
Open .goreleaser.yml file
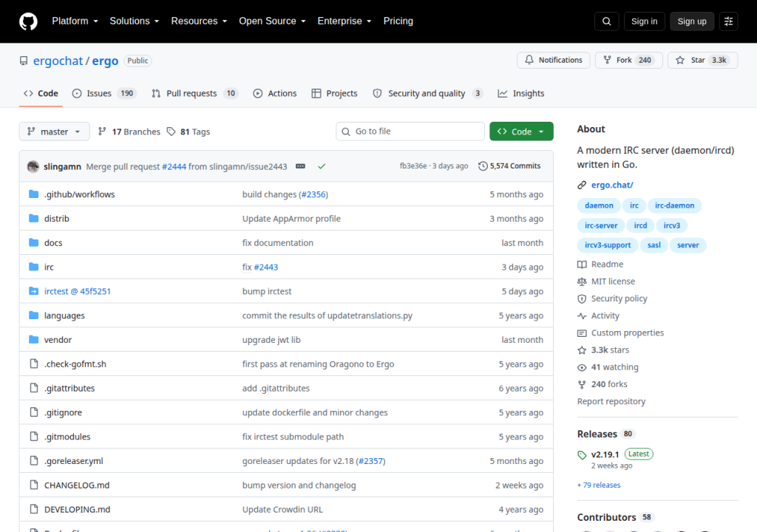(x=73, y=461)
